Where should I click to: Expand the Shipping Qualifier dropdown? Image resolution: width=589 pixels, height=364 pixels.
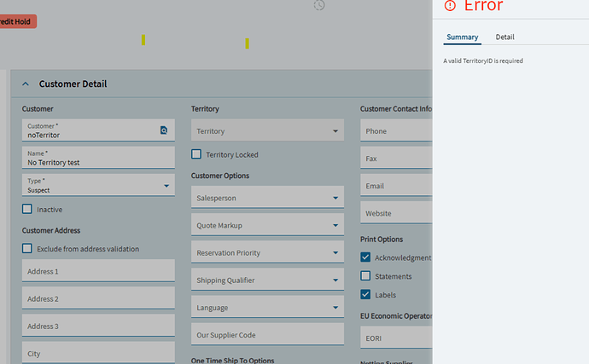point(267,280)
